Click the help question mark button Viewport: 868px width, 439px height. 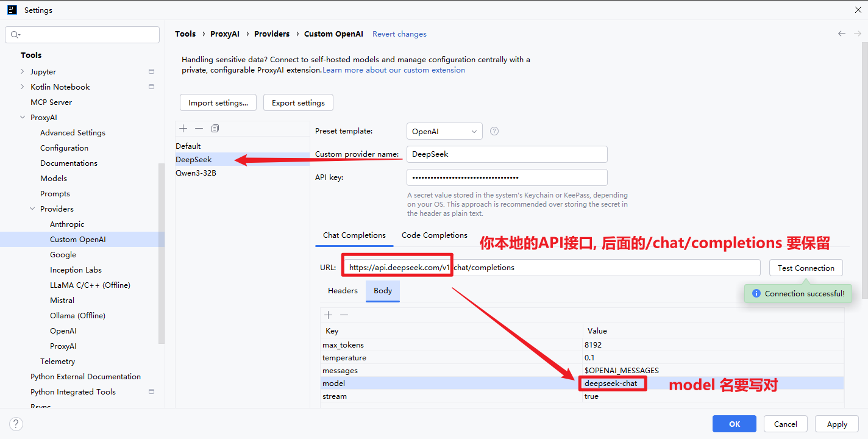(16, 424)
